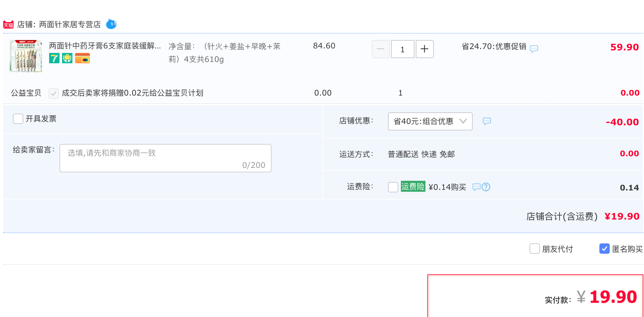Image resolution: width=644 pixels, height=317 pixels.
Task: Uncheck the 匿名购买 checkbox
Action: [x=605, y=249]
